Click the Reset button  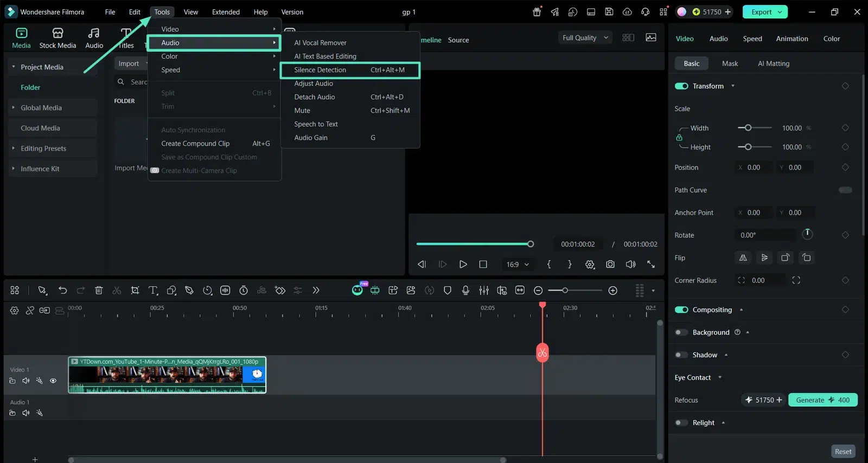click(x=843, y=452)
